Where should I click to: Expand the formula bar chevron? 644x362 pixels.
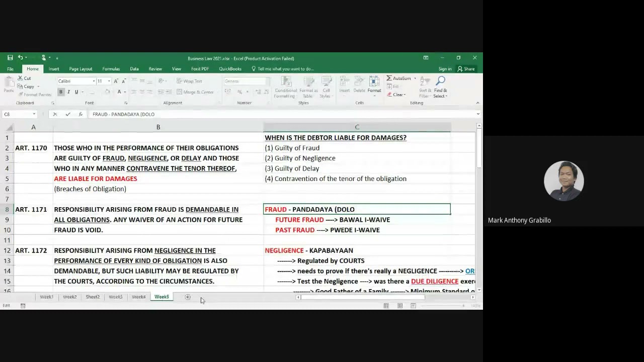pos(478,114)
